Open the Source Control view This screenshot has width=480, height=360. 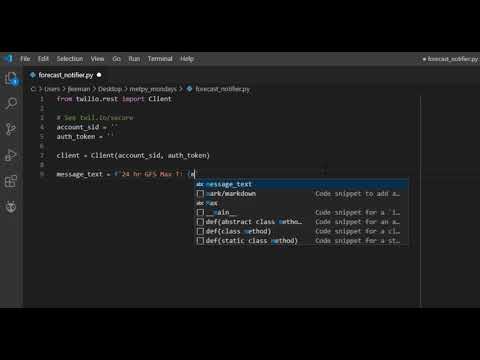coord(11,129)
